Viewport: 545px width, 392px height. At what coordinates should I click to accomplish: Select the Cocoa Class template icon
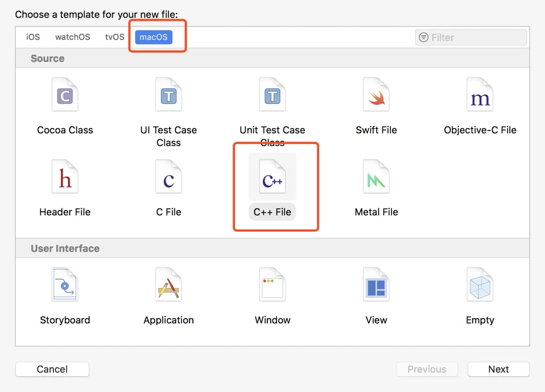click(x=65, y=94)
